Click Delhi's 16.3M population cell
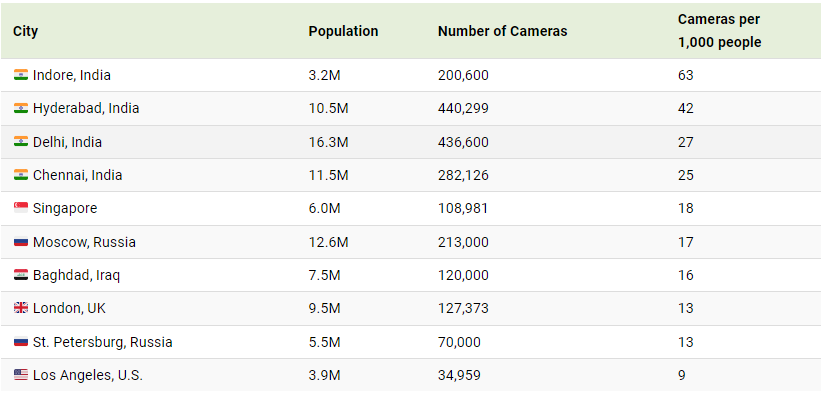This screenshot has width=823, height=404. 329,142
